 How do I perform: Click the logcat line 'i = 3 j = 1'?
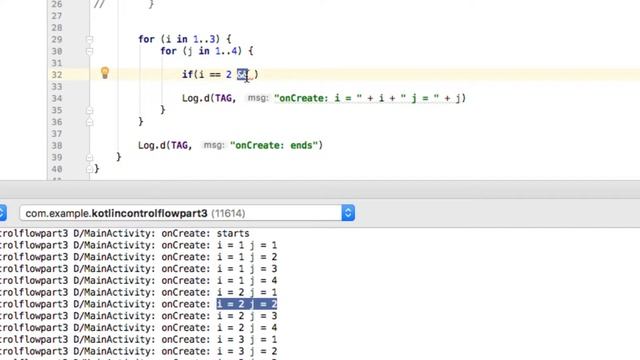point(139,340)
